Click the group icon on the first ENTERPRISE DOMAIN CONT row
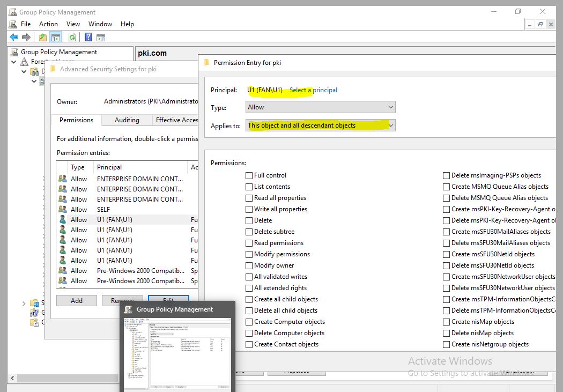 63,179
